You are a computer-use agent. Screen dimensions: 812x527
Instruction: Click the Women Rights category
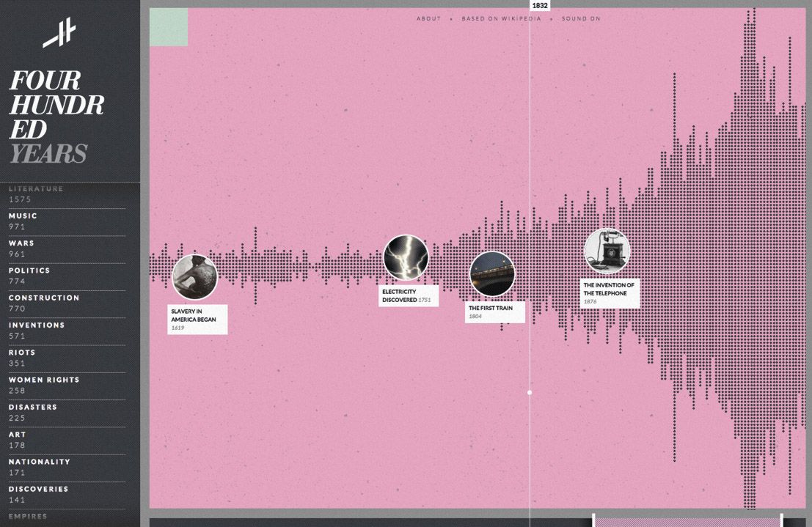pos(43,380)
